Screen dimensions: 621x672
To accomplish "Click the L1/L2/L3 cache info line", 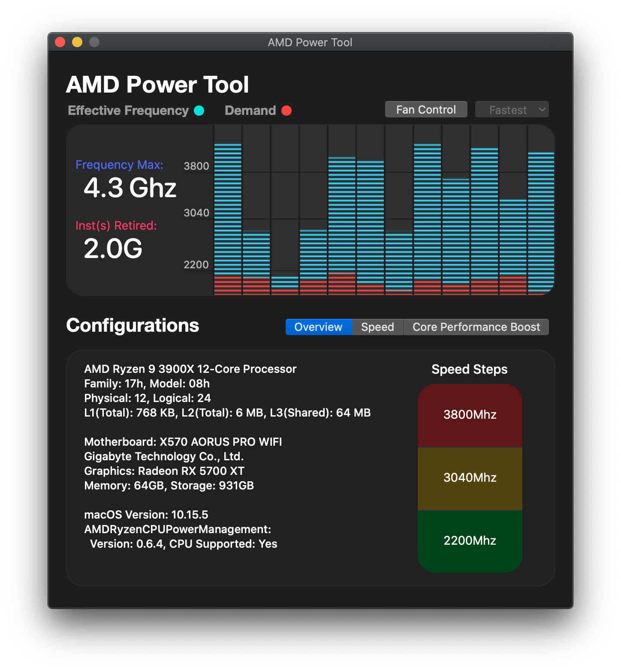I will [x=228, y=413].
